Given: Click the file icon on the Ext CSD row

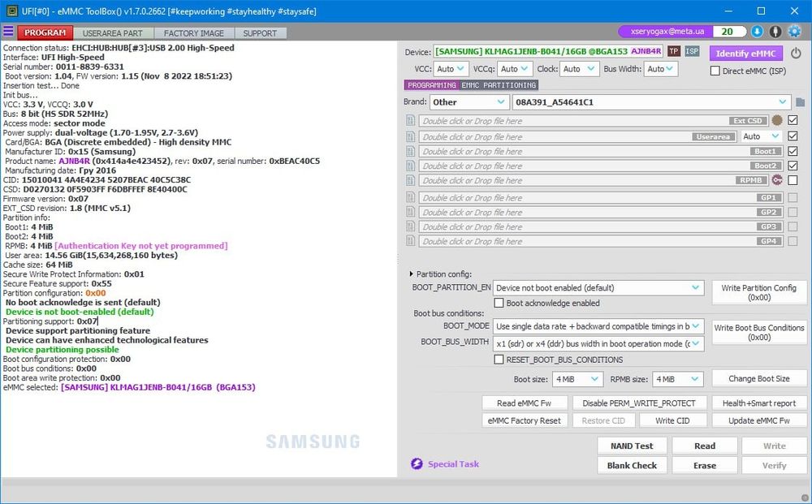Looking at the screenshot, I should 411,121.
